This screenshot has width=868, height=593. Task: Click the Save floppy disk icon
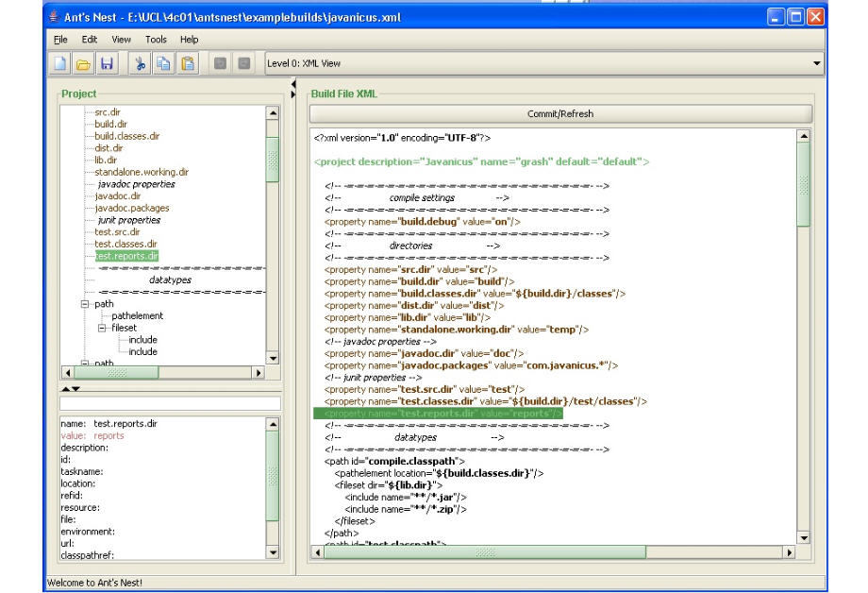pos(106,63)
